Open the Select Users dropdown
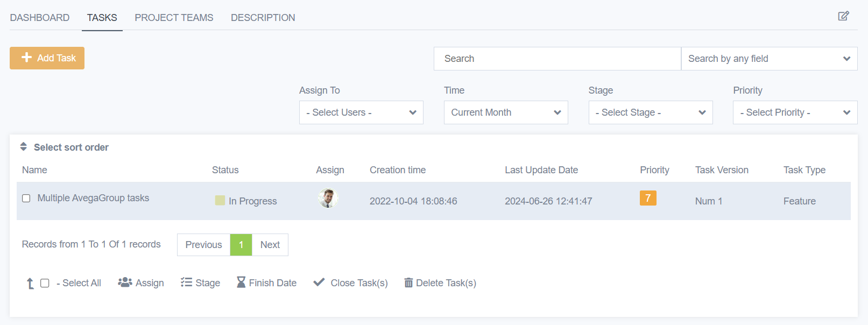This screenshot has width=868, height=325. click(361, 112)
